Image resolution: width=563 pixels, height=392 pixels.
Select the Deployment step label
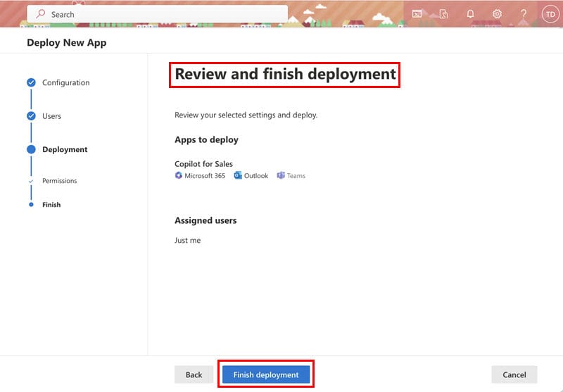(x=65, y=149)
